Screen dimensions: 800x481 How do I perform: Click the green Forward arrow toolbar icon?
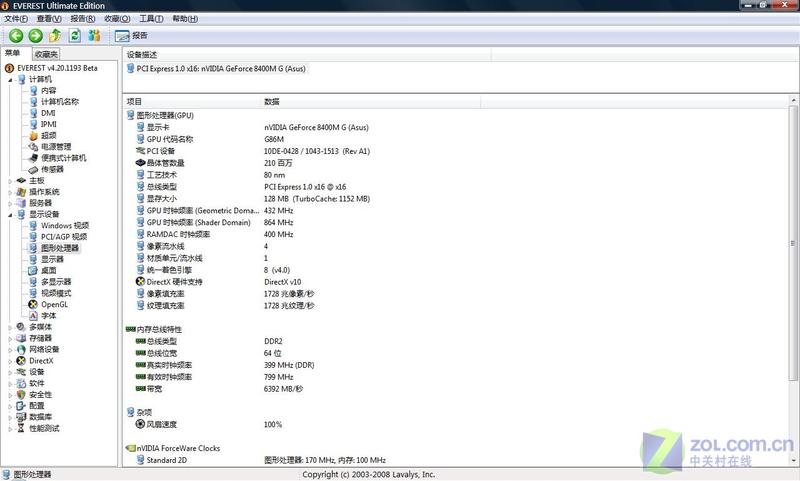pyautogui.click(x=35, y=35)
